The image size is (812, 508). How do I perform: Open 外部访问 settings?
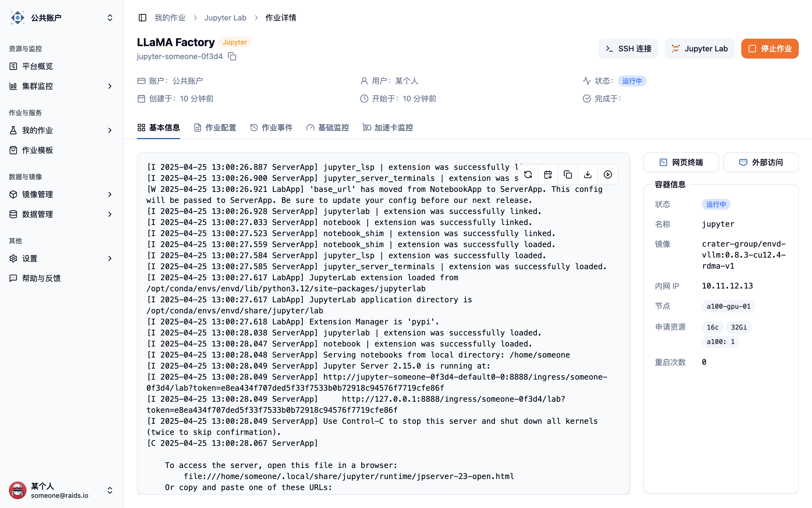761,163
